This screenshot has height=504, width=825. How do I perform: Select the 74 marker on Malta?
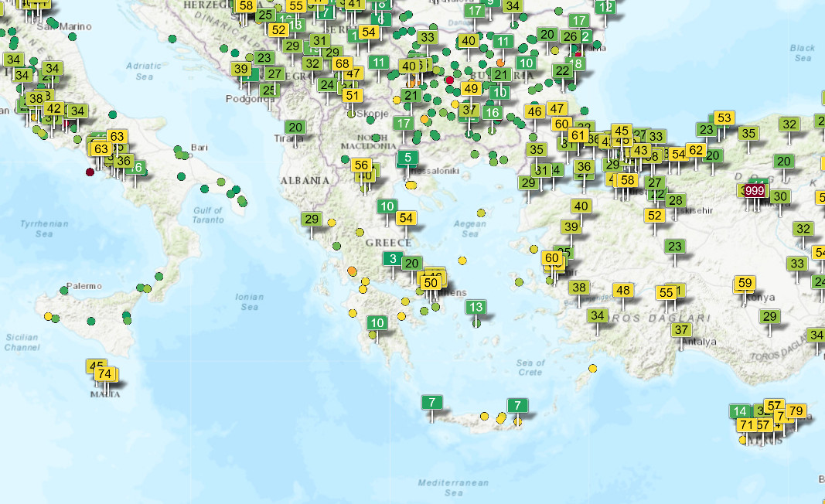click(x=105, y=374)
